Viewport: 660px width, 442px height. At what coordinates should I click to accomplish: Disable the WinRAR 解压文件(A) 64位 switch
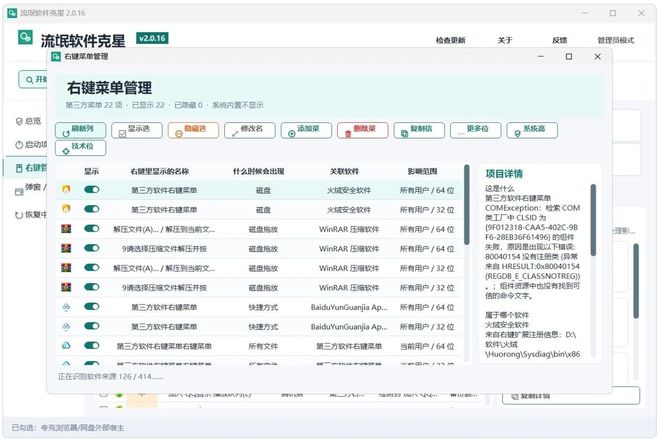click(91, 229)
